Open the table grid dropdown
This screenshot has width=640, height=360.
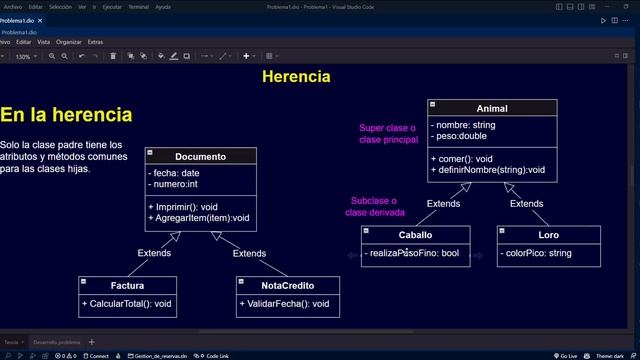272,56
